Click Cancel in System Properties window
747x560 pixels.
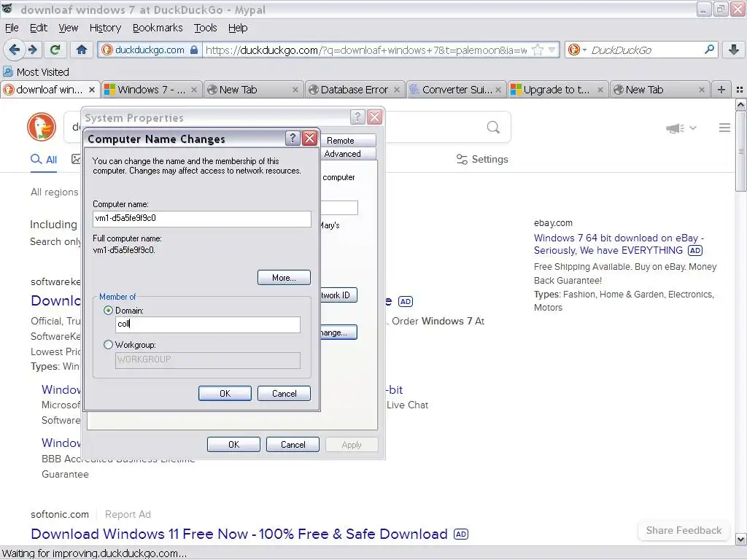293,444
